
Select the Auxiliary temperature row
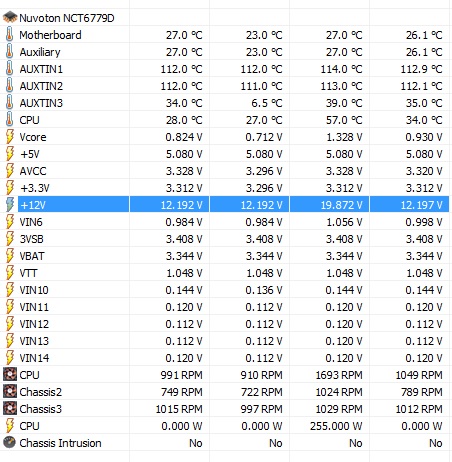click(x=226, y=52)
